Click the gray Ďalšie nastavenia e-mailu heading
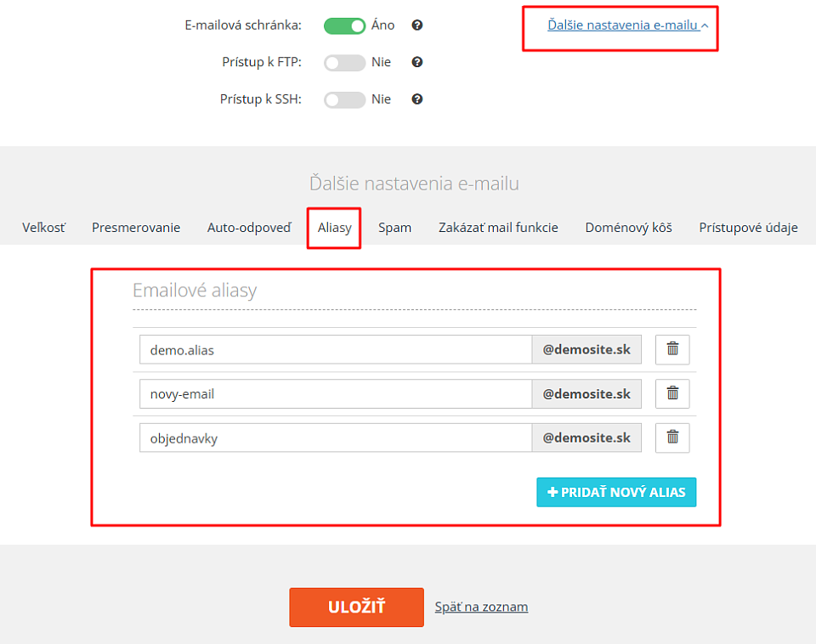 414,184
